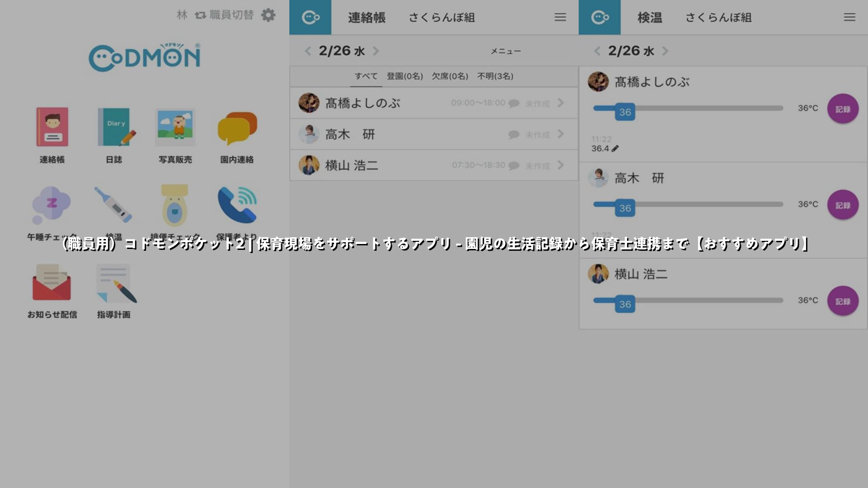
Task: Open the 園内連絡 chat bubbles icon
Action: (237, 128)
